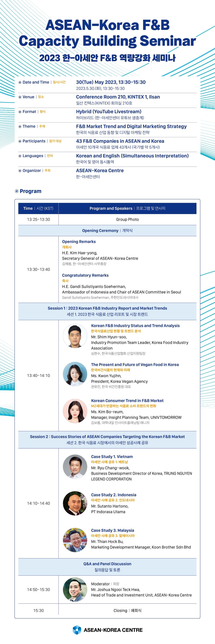
Task: Click "President, Korea Vegan Agency" text
Action: click(119, 382)
